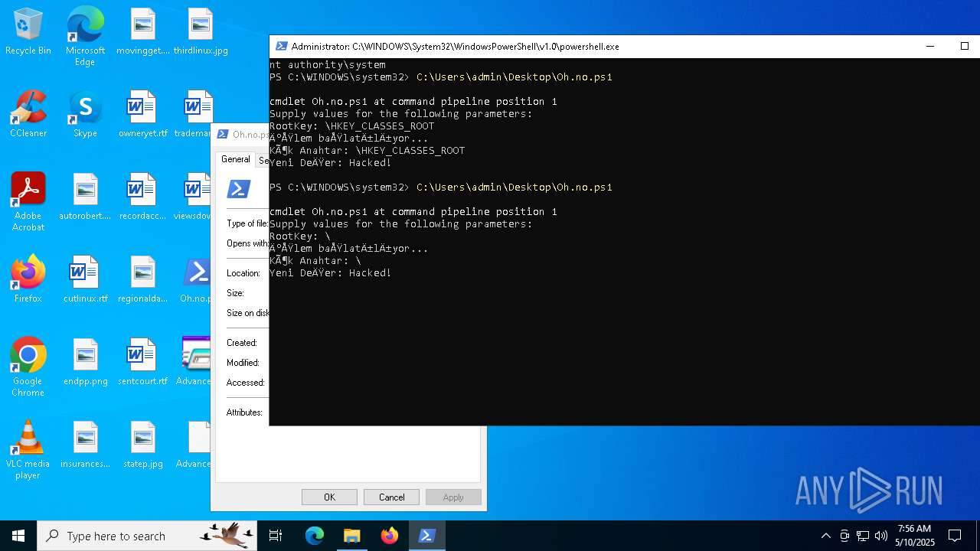Screen dimensions: 980x551
Task: Open the Recycle Bin desktop icon
Action: pos(28,32)
